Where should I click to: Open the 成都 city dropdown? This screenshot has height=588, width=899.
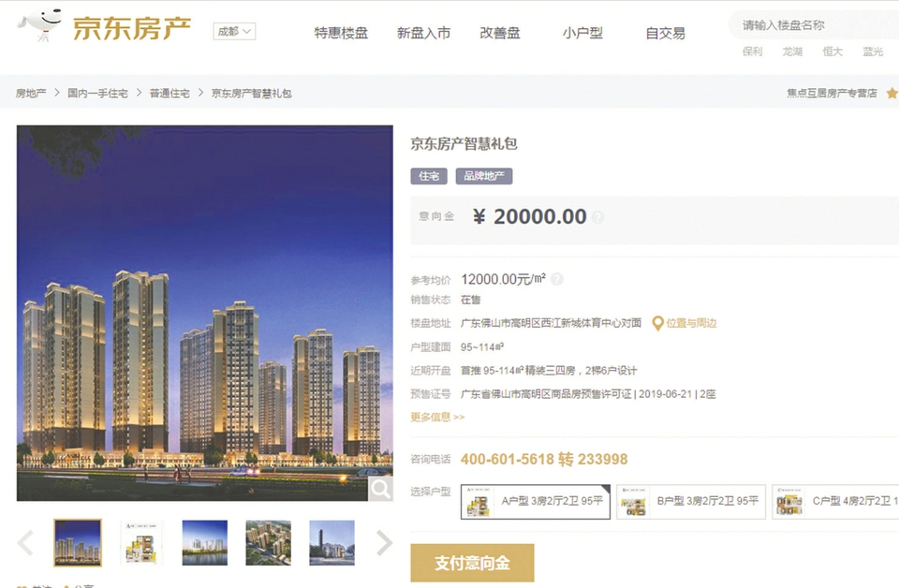pos(234,32)
